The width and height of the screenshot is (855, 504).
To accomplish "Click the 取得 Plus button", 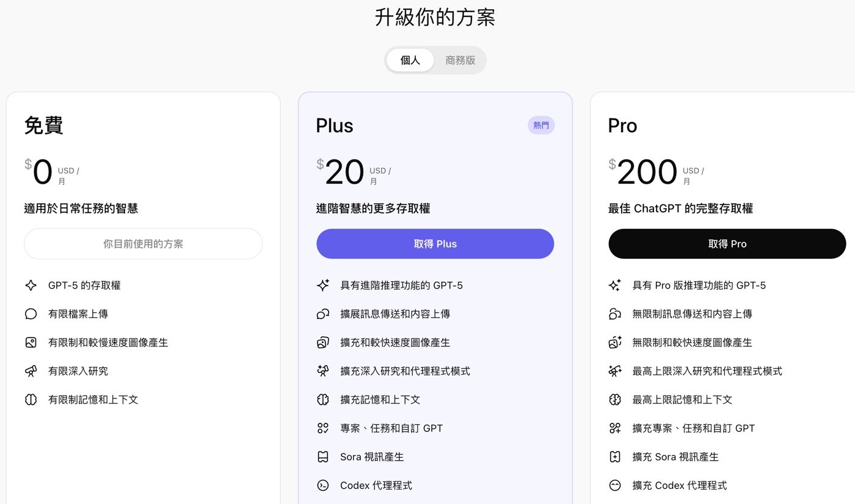I will point(435,244).
